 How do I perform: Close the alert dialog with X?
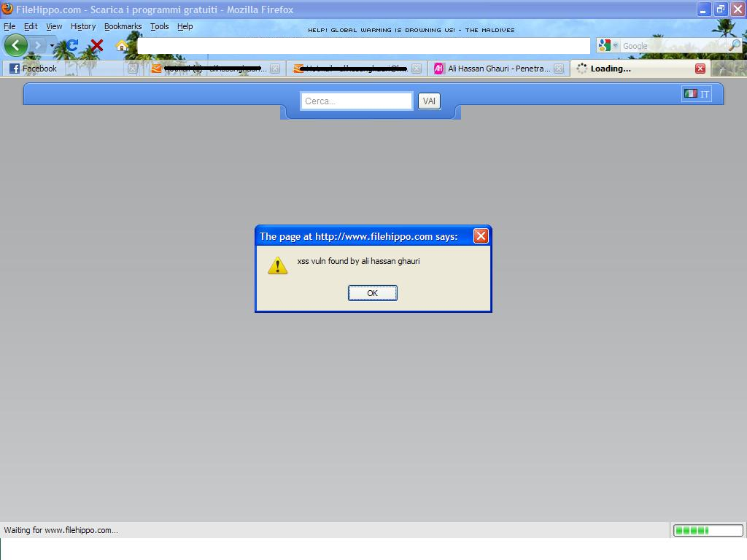point(481,236)
